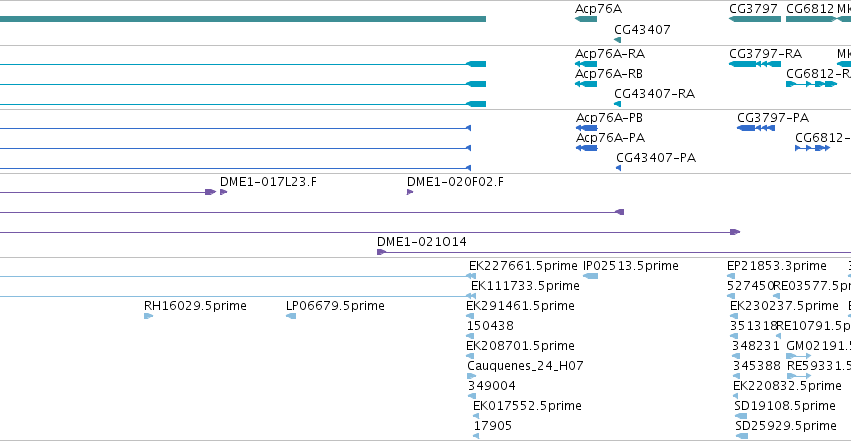Viewport: 851px width, 441px height.
Task: Click the CG6812 gene label
Action: (x=810, y=9)
